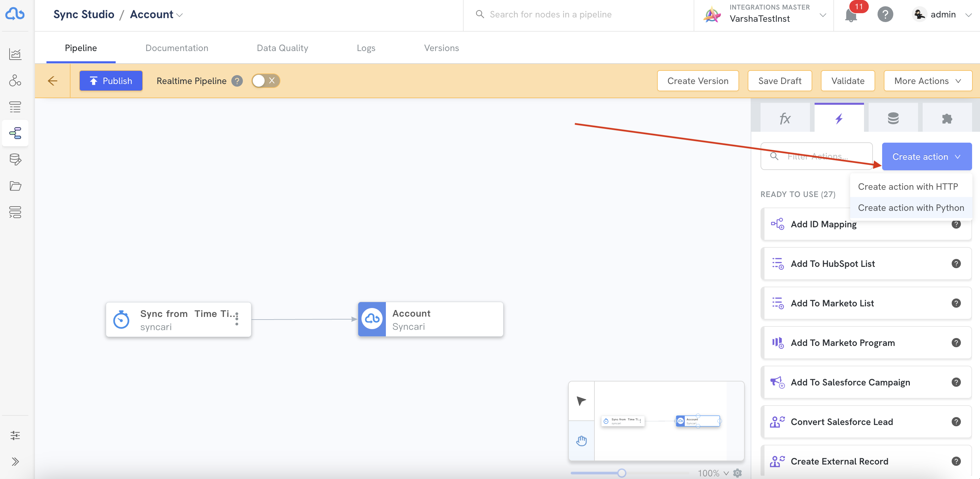The height and width of the screenshot is (479, 980).
Task: Switch to the Documentation tab
Action: click(177, 48)
